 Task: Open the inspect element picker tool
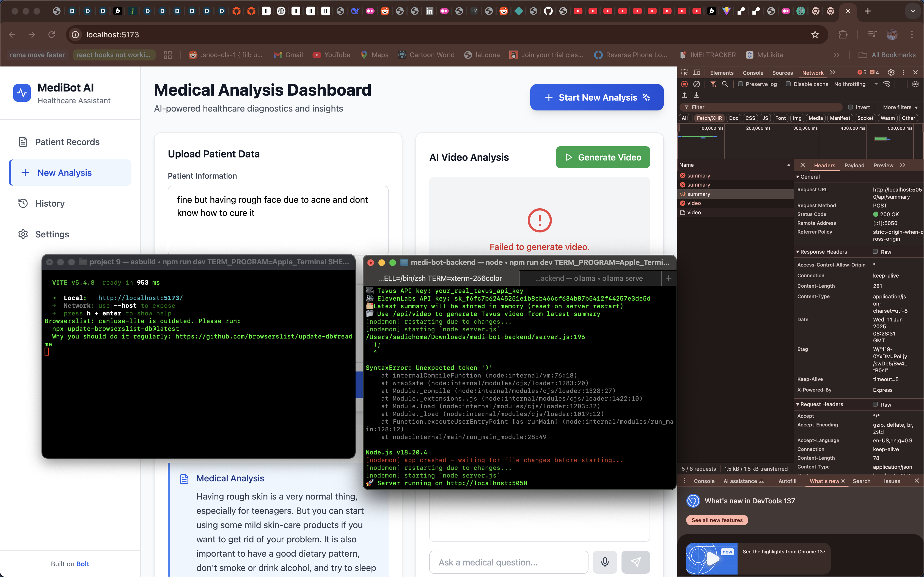[684, 73]
